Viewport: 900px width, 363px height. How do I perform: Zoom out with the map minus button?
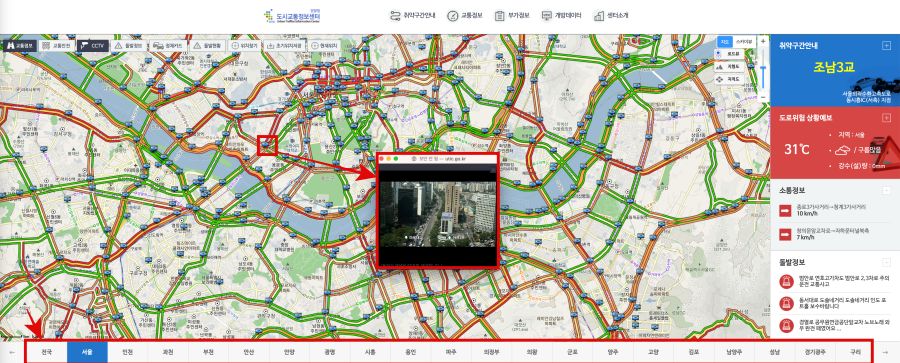763,98
